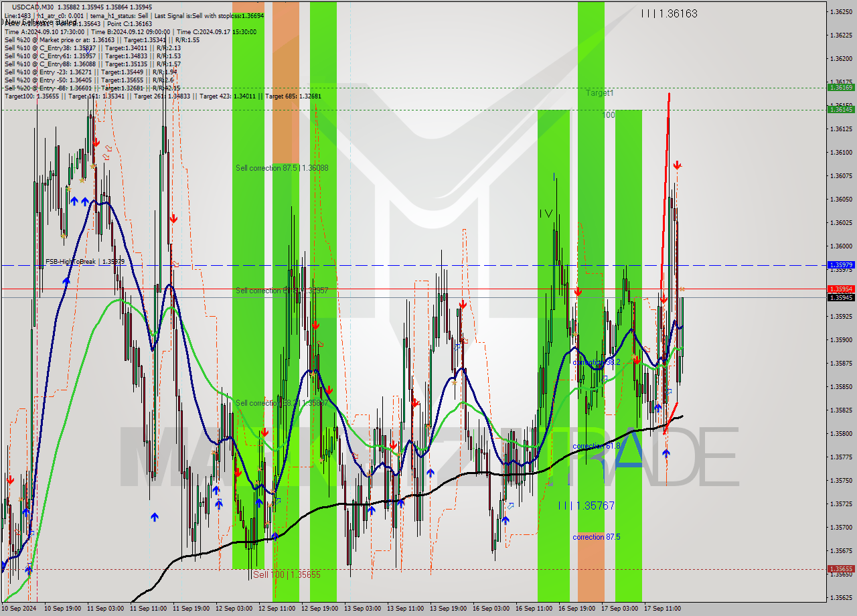This screenshot has width=857, height=616.
Task: Click the '13 Sep 03:00' time axis label
Action: (x=364, y=609)
